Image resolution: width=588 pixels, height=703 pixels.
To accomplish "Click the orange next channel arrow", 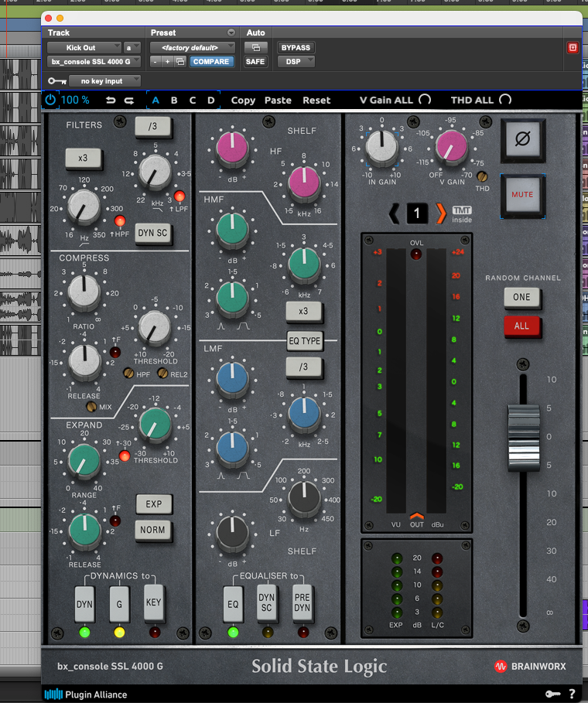I will (440, 213).
